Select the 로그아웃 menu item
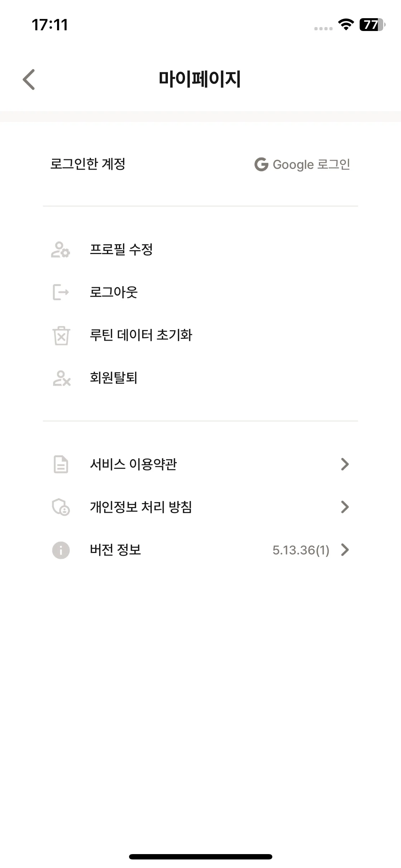Screen dimensions: 401x868 tap(200, 292)
